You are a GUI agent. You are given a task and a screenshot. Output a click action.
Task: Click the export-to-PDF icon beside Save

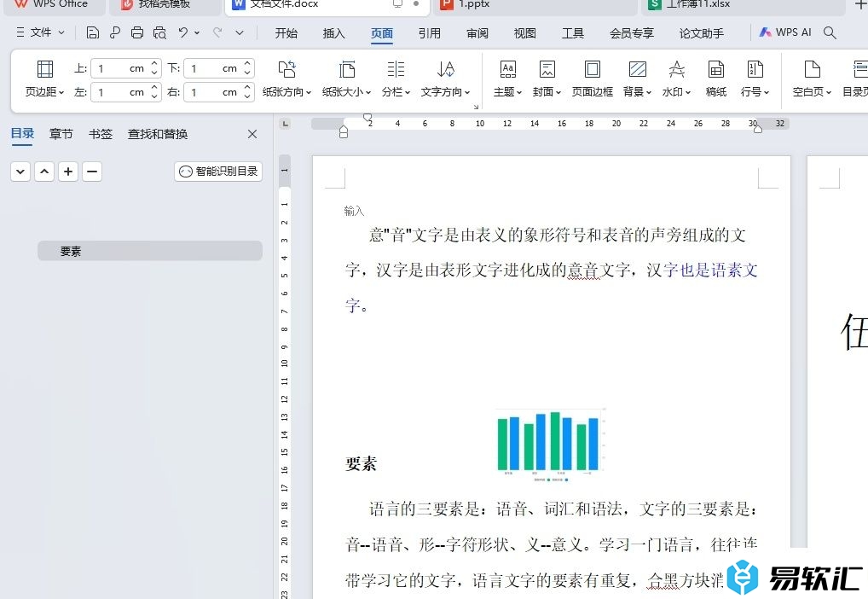coord(115,32)
